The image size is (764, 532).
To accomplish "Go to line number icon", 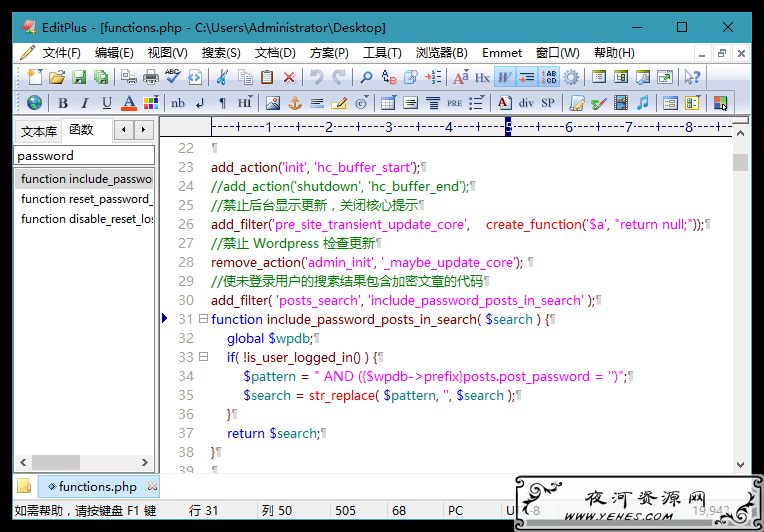I will tap(433, 77).
